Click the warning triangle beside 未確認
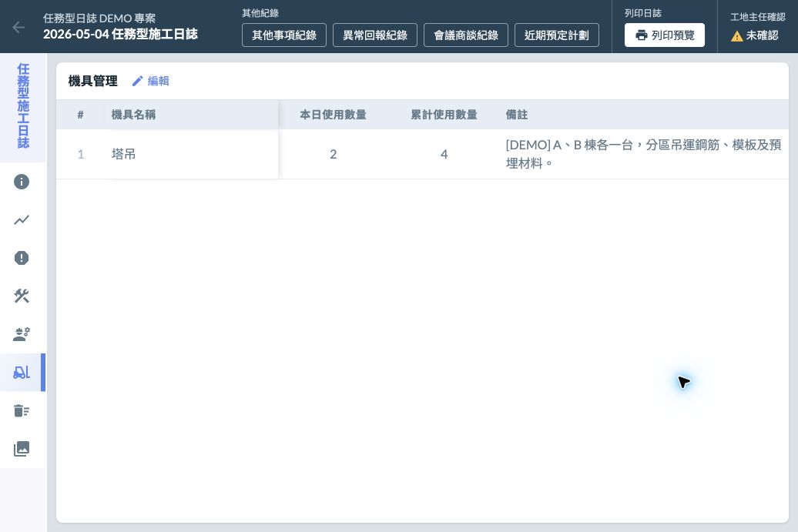The height and width of the screenshot is (532, 798). pos(736,35)
